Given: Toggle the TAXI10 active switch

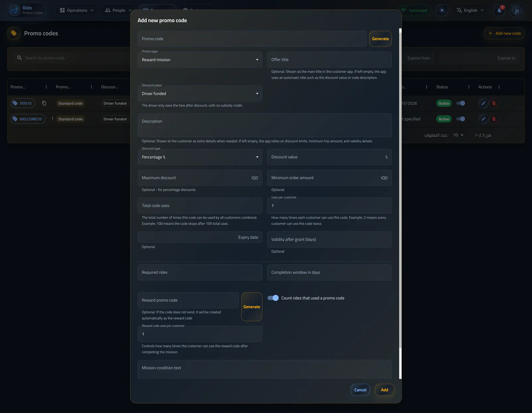Looking at the screenshot, I should (461, 103).
